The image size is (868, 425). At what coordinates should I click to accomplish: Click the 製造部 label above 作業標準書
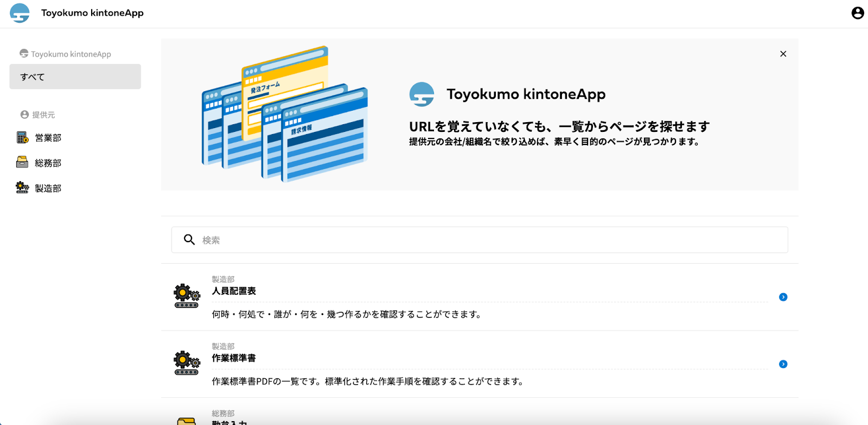[223, 347]
